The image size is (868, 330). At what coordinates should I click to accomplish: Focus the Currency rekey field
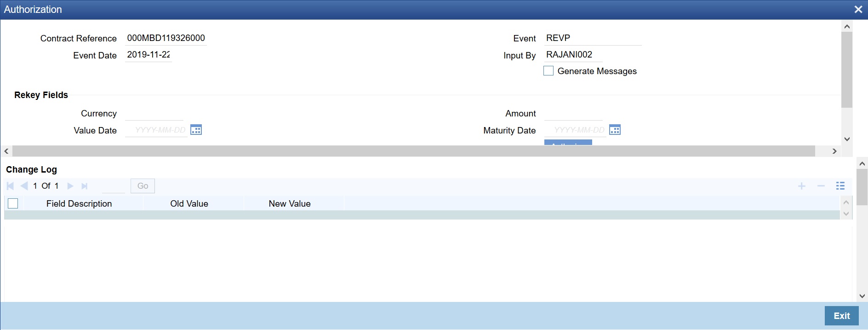[154, 113]
